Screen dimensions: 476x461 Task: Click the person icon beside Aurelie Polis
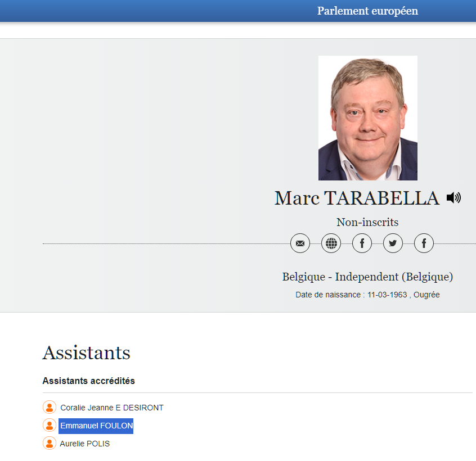click(50, 444)
